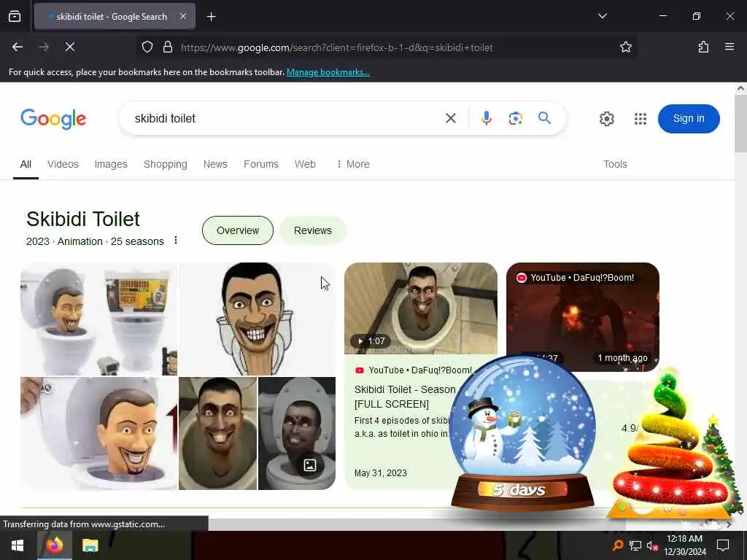The width and height of the screenshot is (747, 560).
Task: Click the spiral Christmas tree widget
Action: [672, 446]
